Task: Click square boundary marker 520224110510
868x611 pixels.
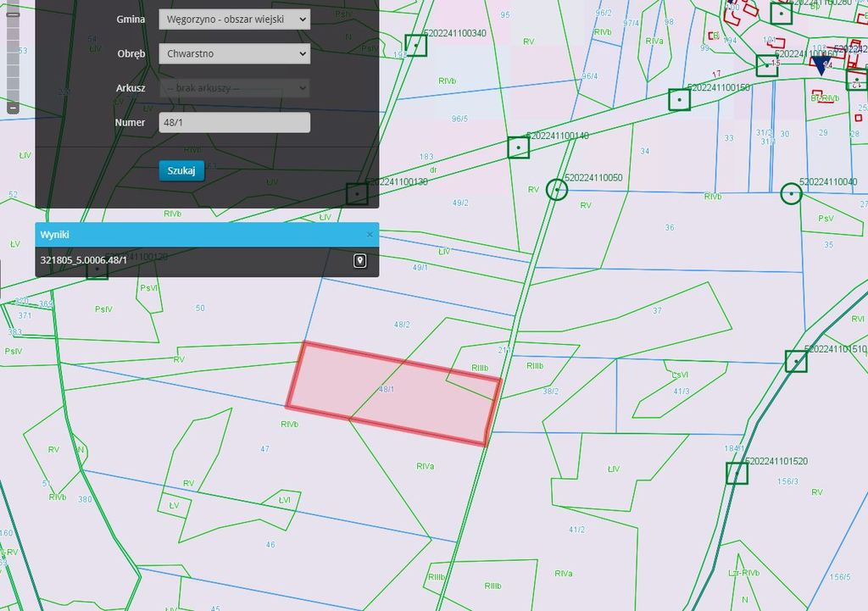Action: [x=796, y=361]
